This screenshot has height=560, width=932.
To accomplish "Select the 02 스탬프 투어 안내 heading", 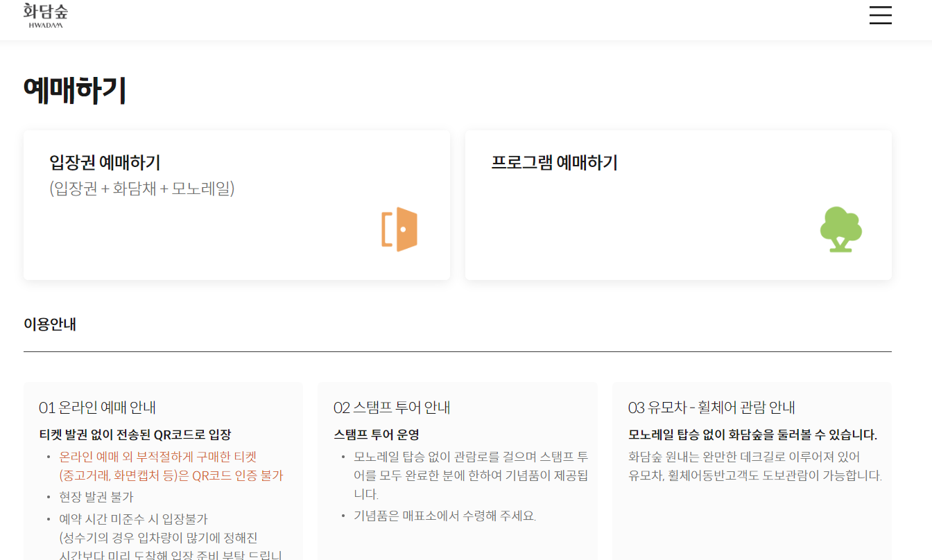I will 392,408.
